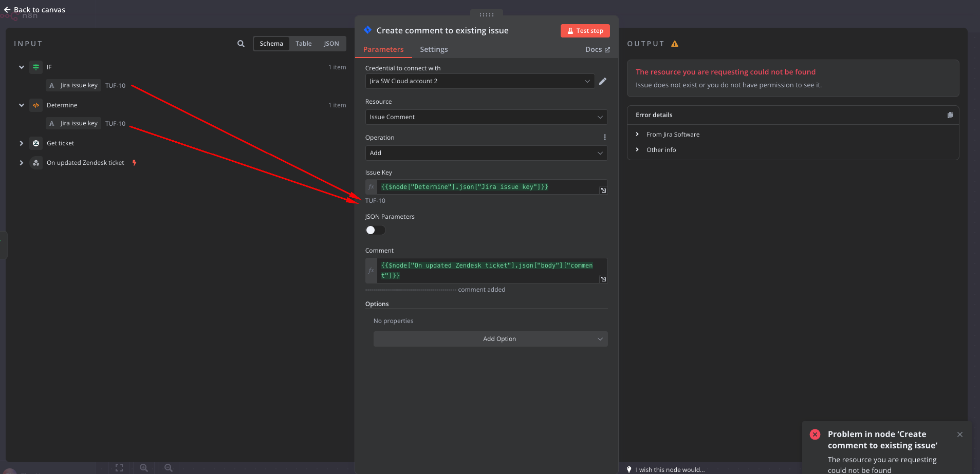Screen dimensions: 980x474
Task: Collapse the IF node in schema
Action: [22, 67]
